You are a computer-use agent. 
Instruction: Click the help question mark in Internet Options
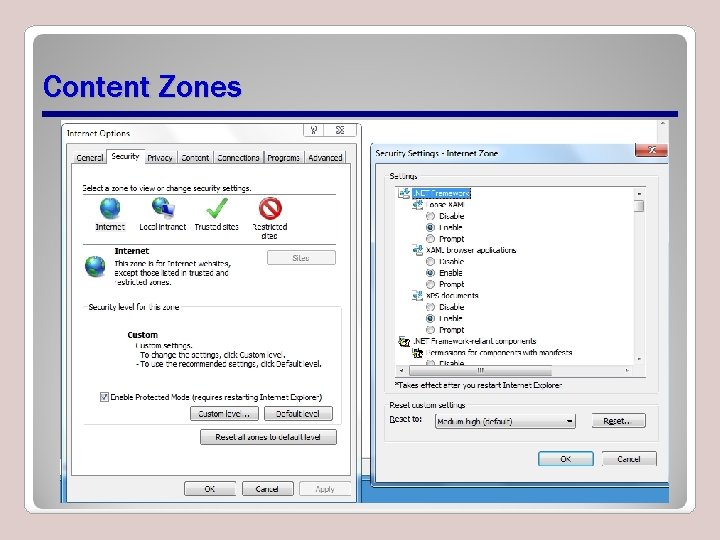314,130
